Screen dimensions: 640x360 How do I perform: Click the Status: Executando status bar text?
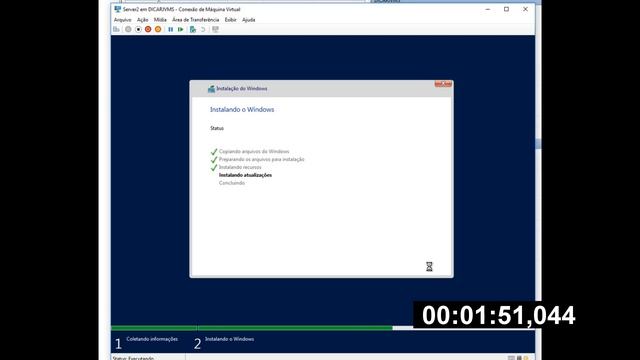pyautogui.click(x=133, y=358)
